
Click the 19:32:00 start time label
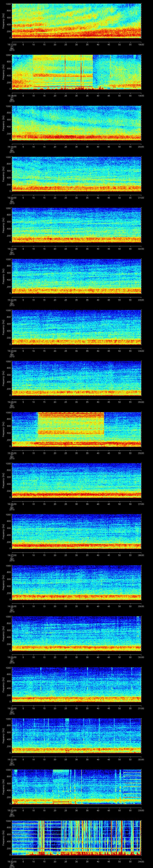[x=12, y=810]
